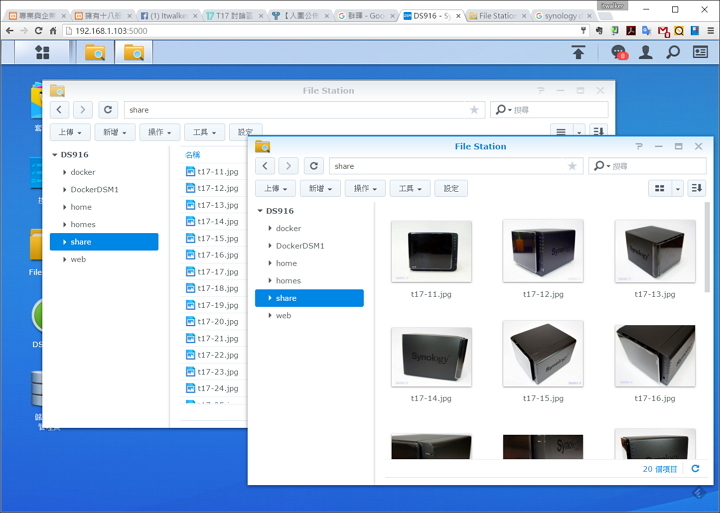Open the DSM taskbar search magnifier
Viewport: 720px width, 513px height.
(x=673, y=52)
